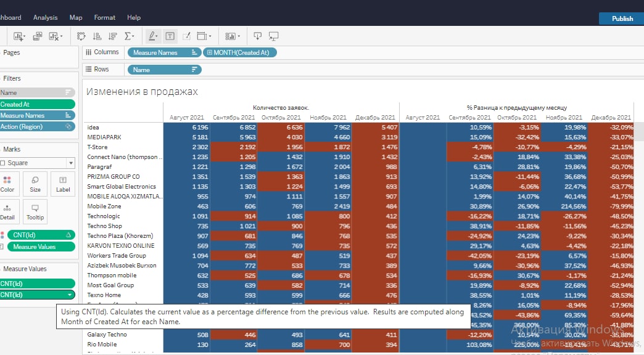
Task: Click the cell showing 6 196
Action: point(187,127)
